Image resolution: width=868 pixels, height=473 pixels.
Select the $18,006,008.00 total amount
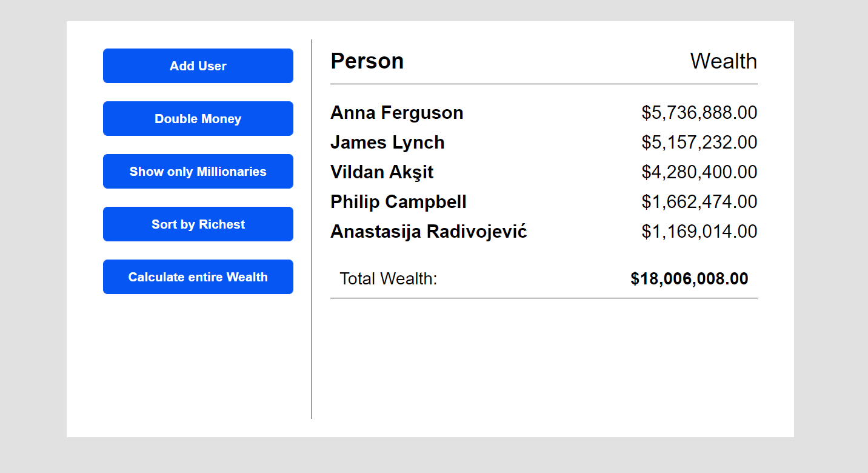[689, 279]
